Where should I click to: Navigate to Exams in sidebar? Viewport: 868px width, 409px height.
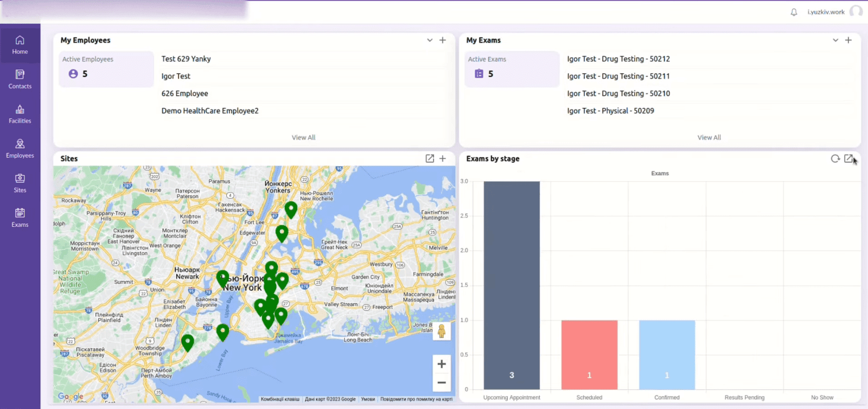20,218
